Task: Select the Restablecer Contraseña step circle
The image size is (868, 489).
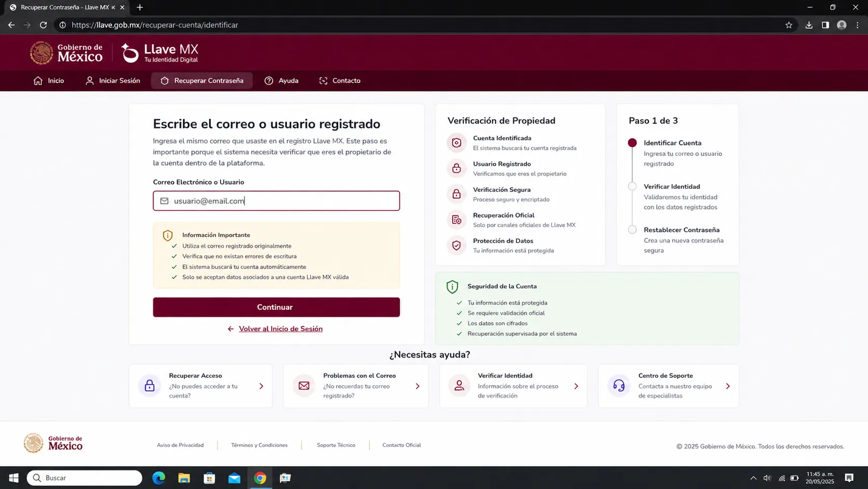Action: click(632, 230)
